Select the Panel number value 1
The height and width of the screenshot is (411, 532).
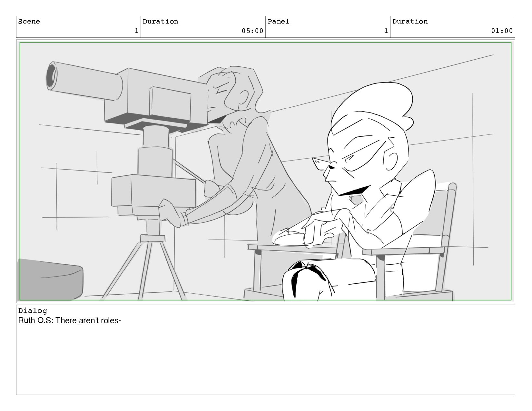(x=386, y=31)
